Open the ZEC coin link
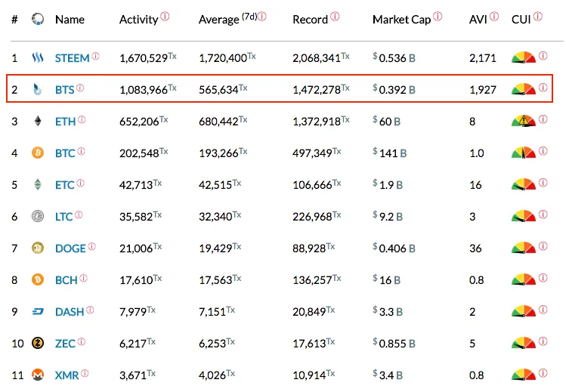Screen dimensions: 566x392 65,344
